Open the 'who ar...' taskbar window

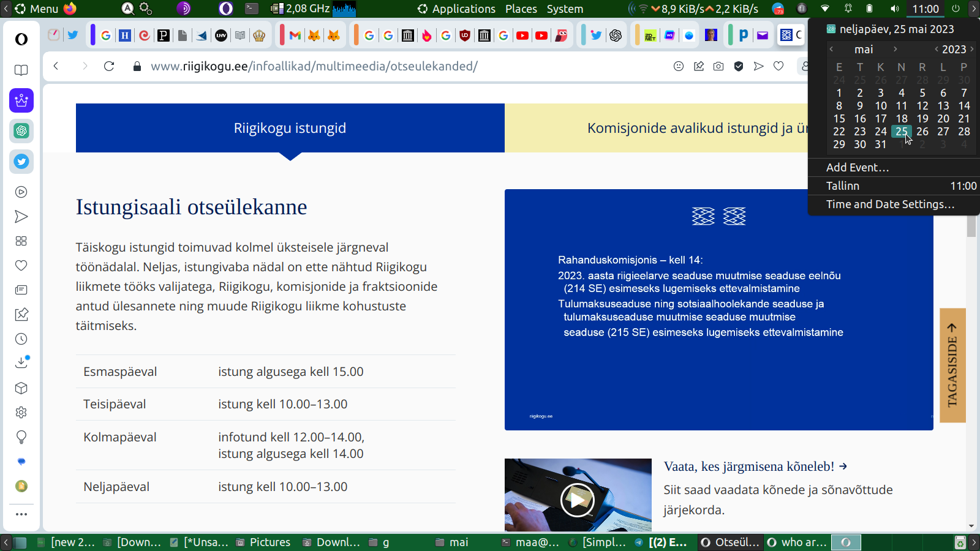[x=797, y=542]
